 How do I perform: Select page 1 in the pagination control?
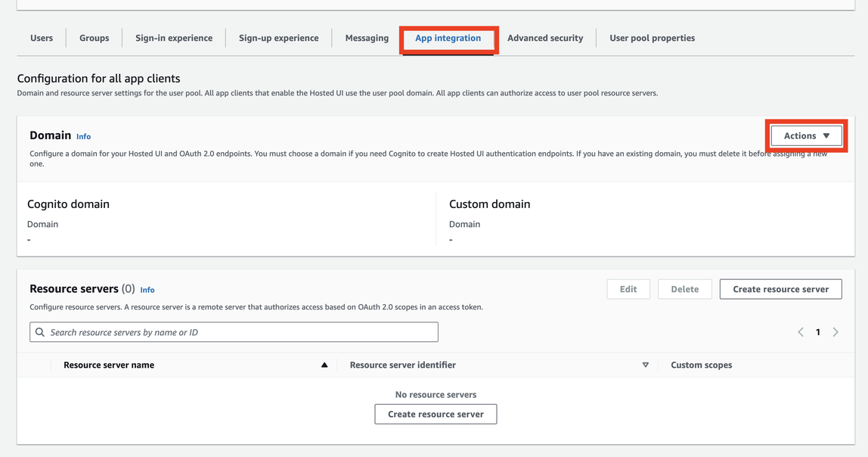pyautogui.click(x=817, y=331)
